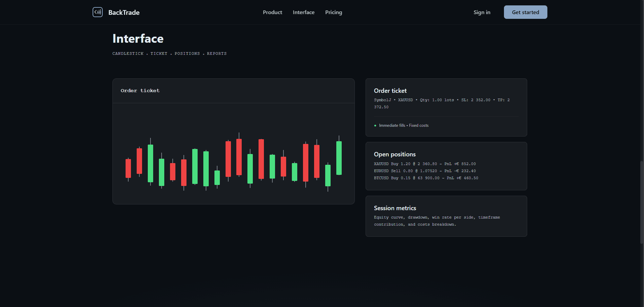Select the leftmost red candlestick in chart
This screenshot has height=307, width=644.
[128, 168]
